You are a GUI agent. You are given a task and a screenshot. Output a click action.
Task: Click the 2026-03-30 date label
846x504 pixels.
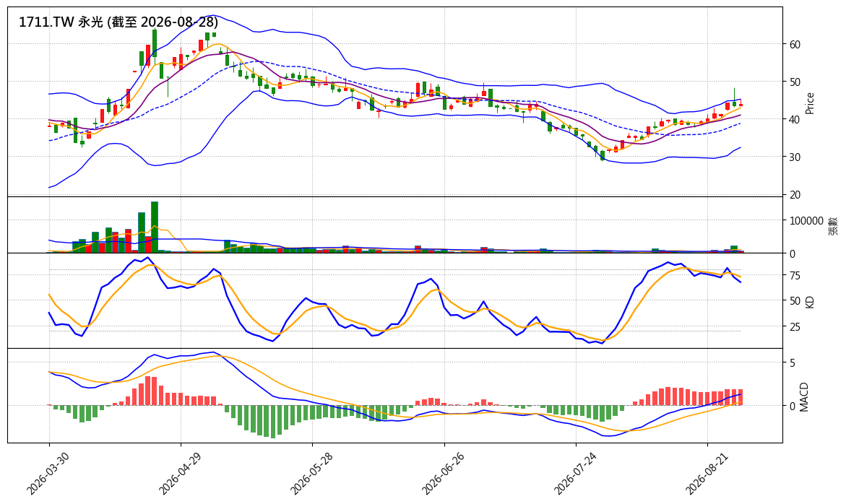48,473
